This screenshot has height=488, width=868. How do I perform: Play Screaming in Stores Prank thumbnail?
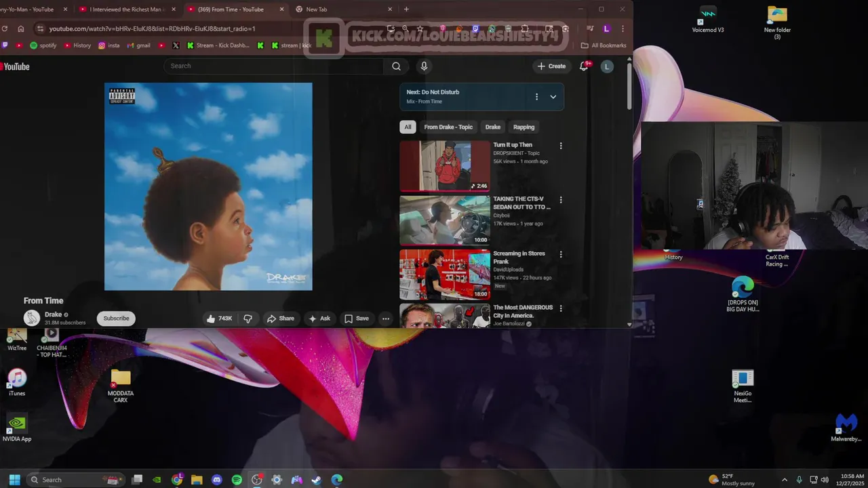(444, 274)
